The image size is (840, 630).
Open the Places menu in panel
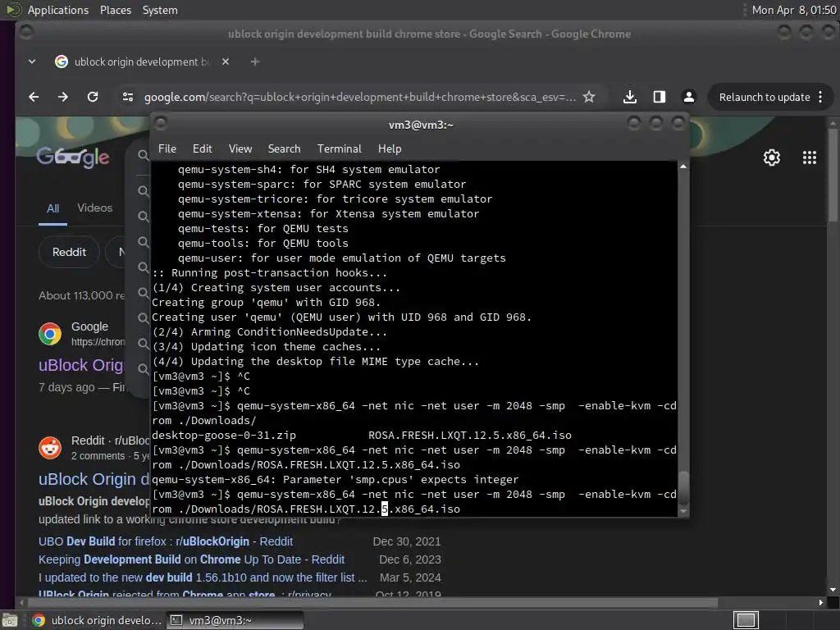pos(115,10)
